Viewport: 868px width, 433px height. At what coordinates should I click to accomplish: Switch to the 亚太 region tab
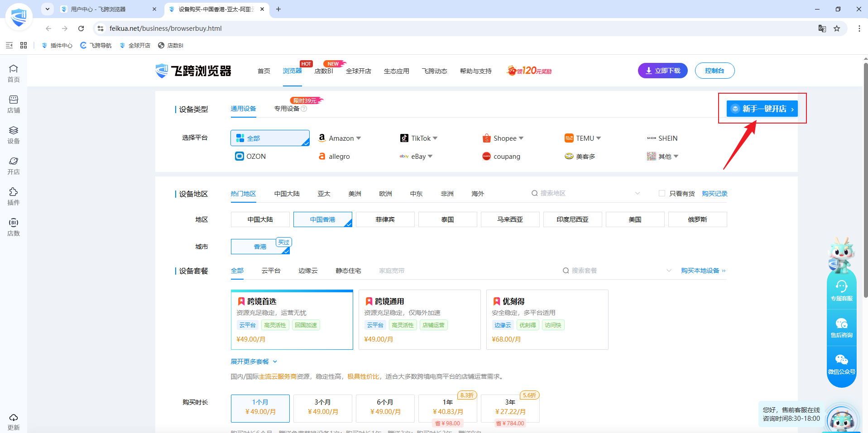coord(324,194)
